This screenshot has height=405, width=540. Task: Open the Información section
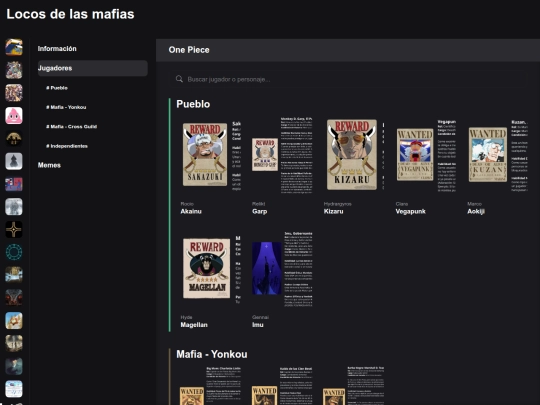tap(57, 49)
